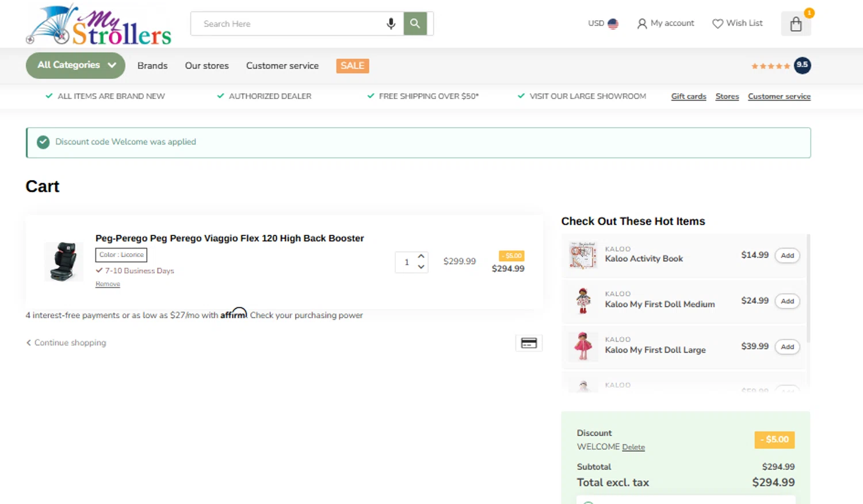This screenshot has height=504, width=863.
Task: Click the $294.99 discounted item price
Action: click(508, 269)
